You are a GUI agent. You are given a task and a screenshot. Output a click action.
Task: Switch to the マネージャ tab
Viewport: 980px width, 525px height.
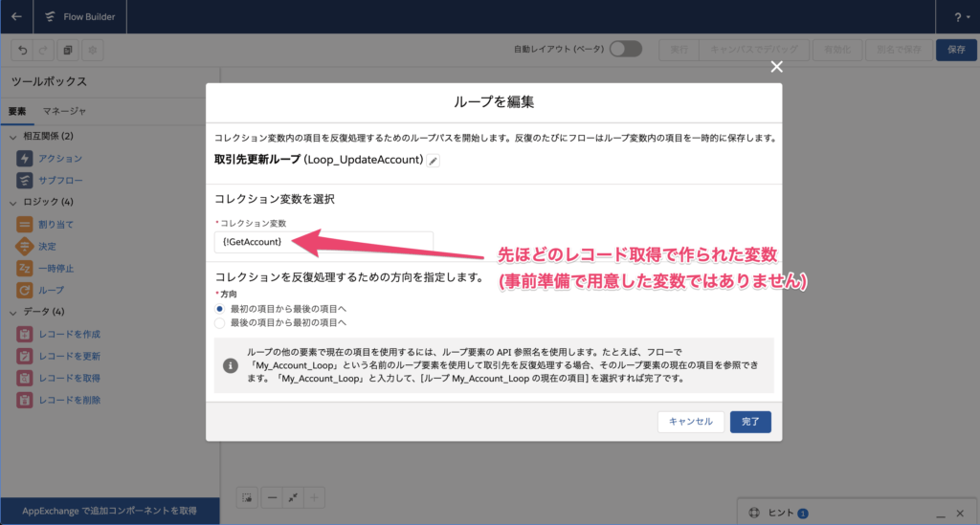point(64,111)
